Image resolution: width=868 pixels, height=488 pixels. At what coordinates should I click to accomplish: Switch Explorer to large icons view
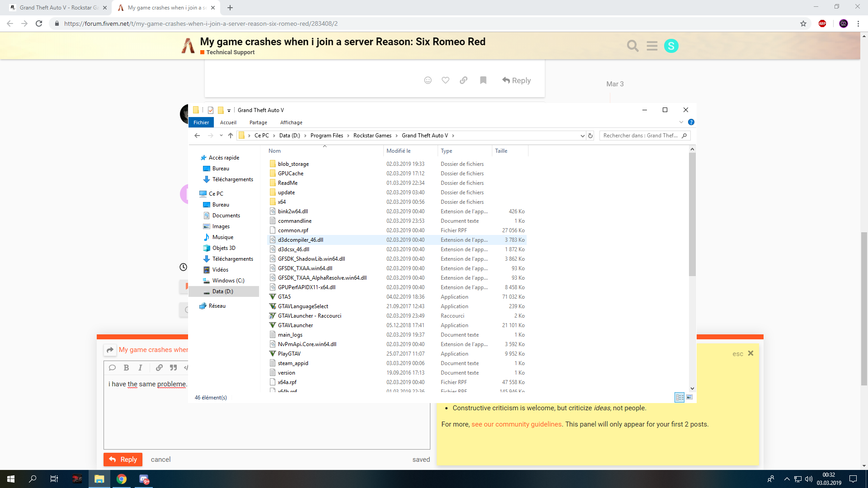click(x=689, y=397)
